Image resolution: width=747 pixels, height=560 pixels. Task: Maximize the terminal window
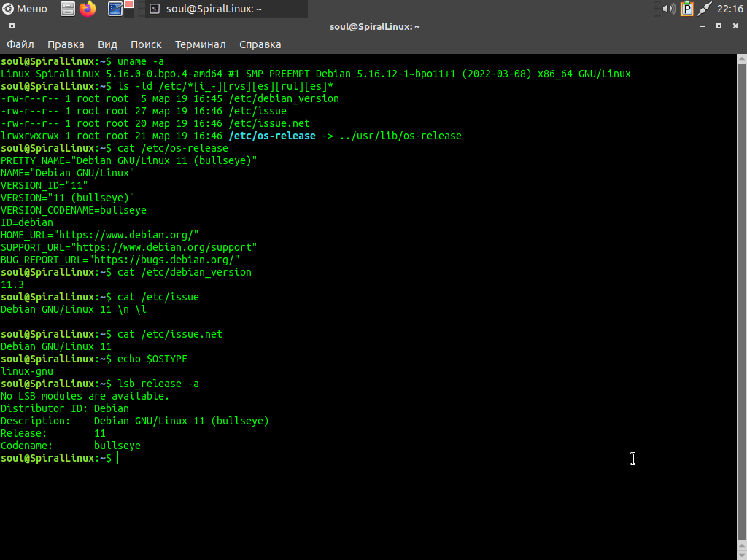tap(719, 26)
